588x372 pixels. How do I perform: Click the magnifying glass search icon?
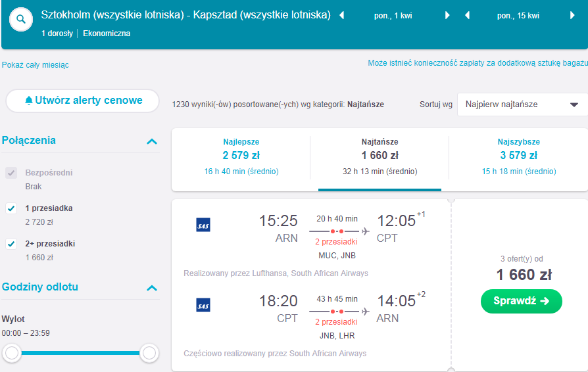(21, 19)
